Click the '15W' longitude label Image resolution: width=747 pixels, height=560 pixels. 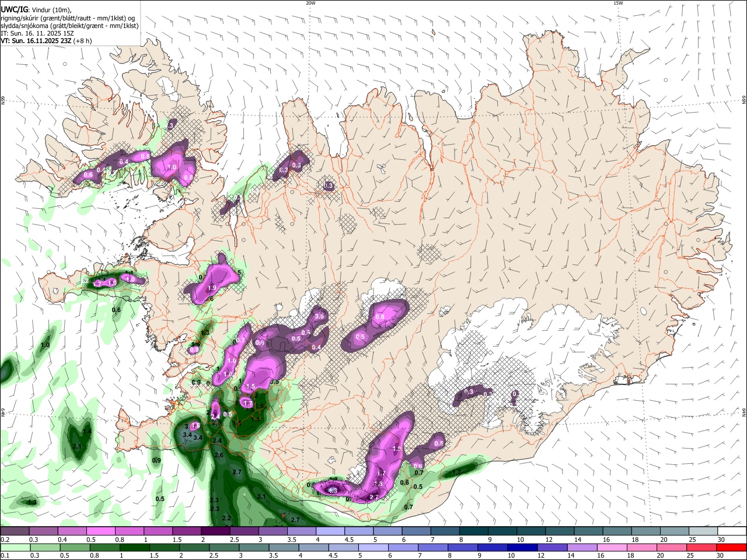pyautogui.click(x=618, y=3)
